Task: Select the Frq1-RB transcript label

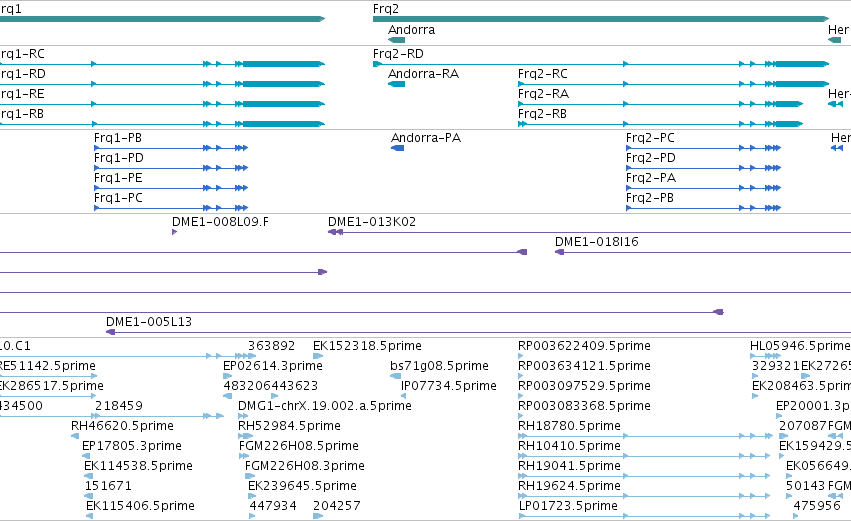Action: [22, 114]
